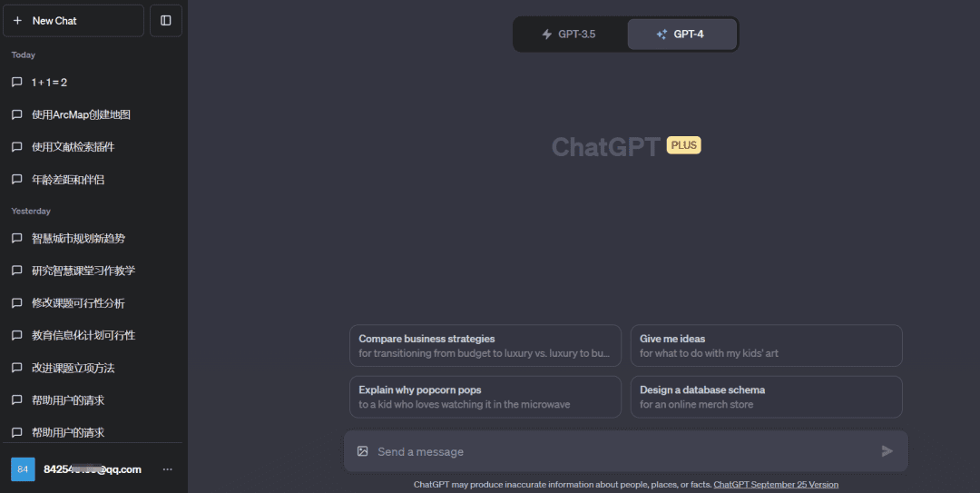Open the "改进课题立项方法" chat

click(x=93, y=368)
